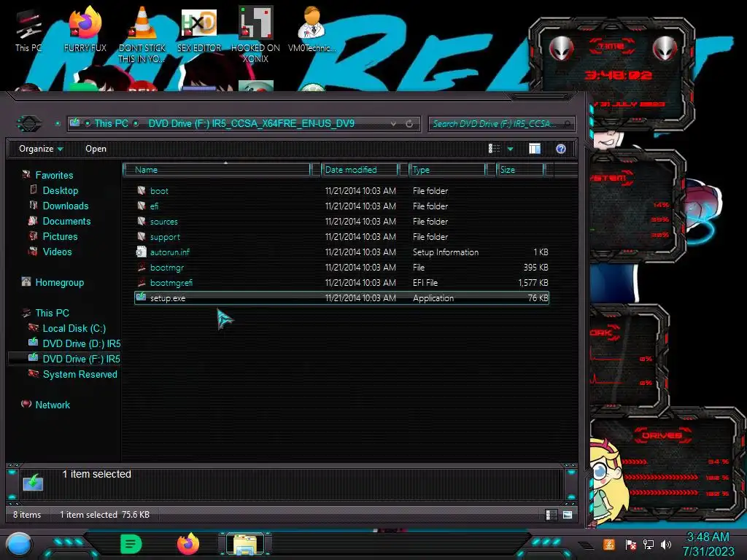Click the back navigation button in Explorer
Image resolution: width=747 pixels, height=560 pixels.
tap(29, 124)
